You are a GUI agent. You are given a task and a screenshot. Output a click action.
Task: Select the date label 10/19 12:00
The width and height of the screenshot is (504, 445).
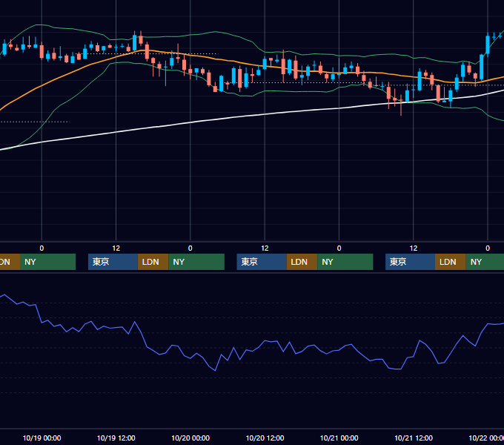pos(116,438)
